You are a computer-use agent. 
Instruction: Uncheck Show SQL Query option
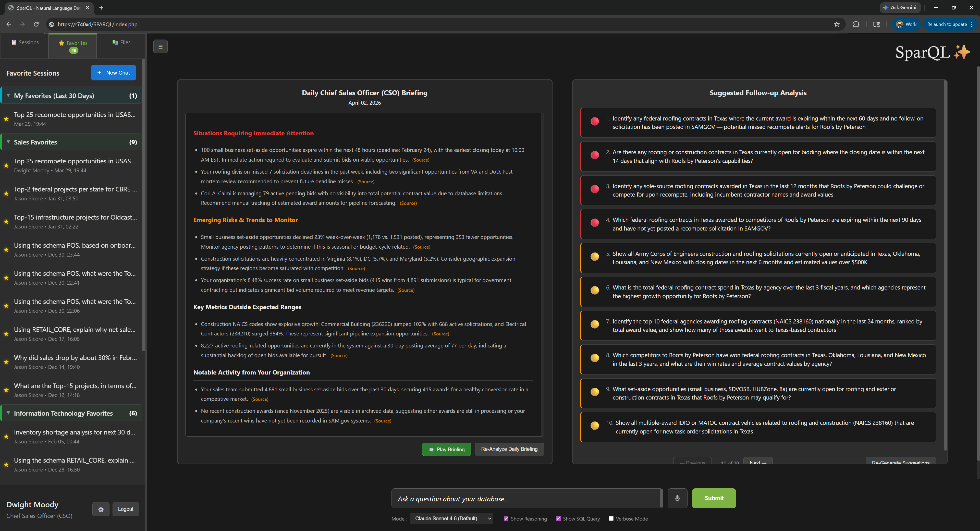pyautogui.click(x=558, y=518)
